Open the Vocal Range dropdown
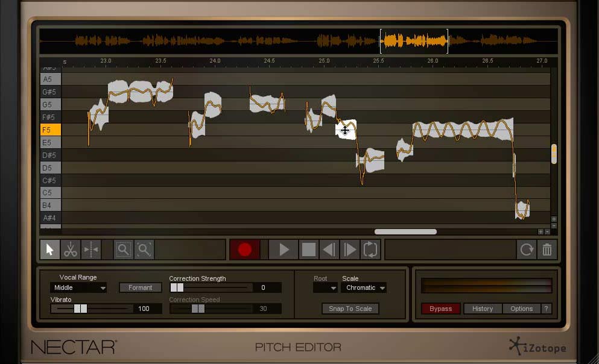This screenshot has width=599, height=364. pyautogui.click(x=78, y=287)
